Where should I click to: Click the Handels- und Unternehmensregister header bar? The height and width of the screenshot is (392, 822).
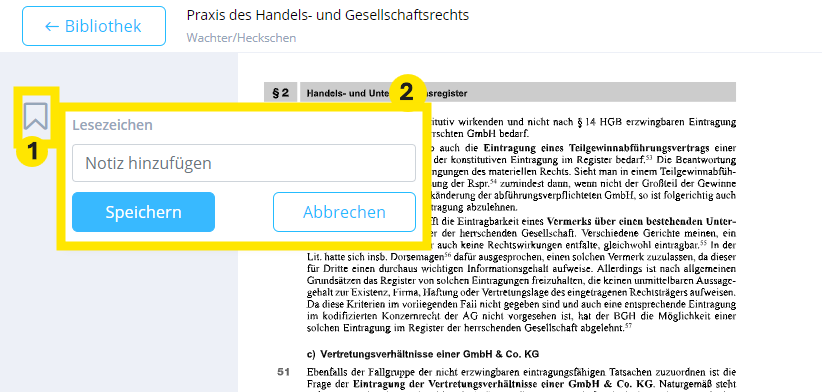tap(517, 93)
